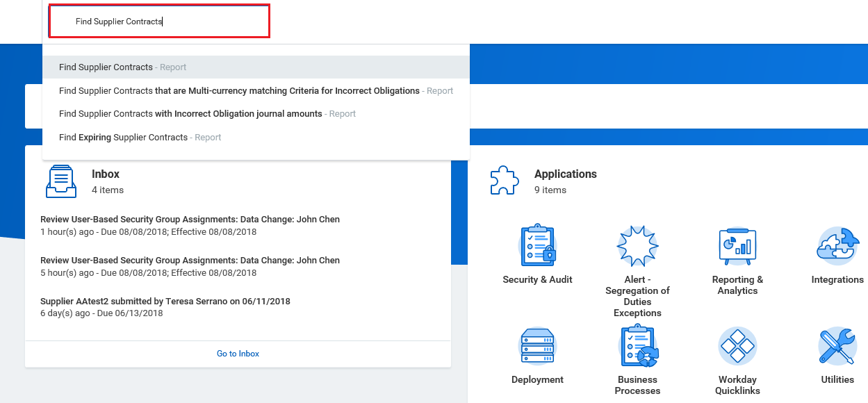Launch the Reporting & Analytics icon
The width and height of the screenshot is (868, 403).
(737, 246)
